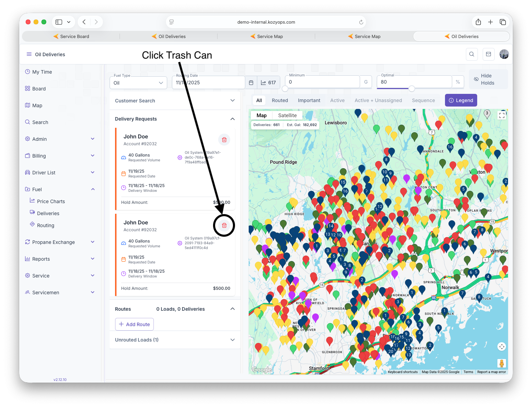Select the Routed filter

(x=280, y=100)
